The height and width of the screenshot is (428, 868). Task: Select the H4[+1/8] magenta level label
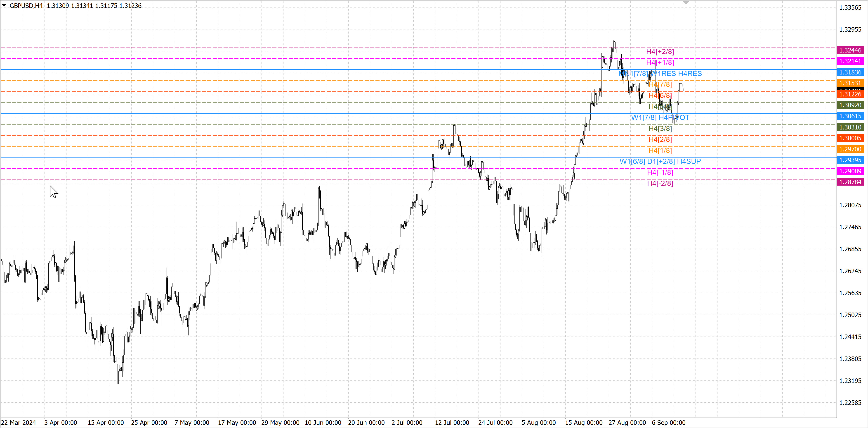pyautogui.click(x=660, y=62)
